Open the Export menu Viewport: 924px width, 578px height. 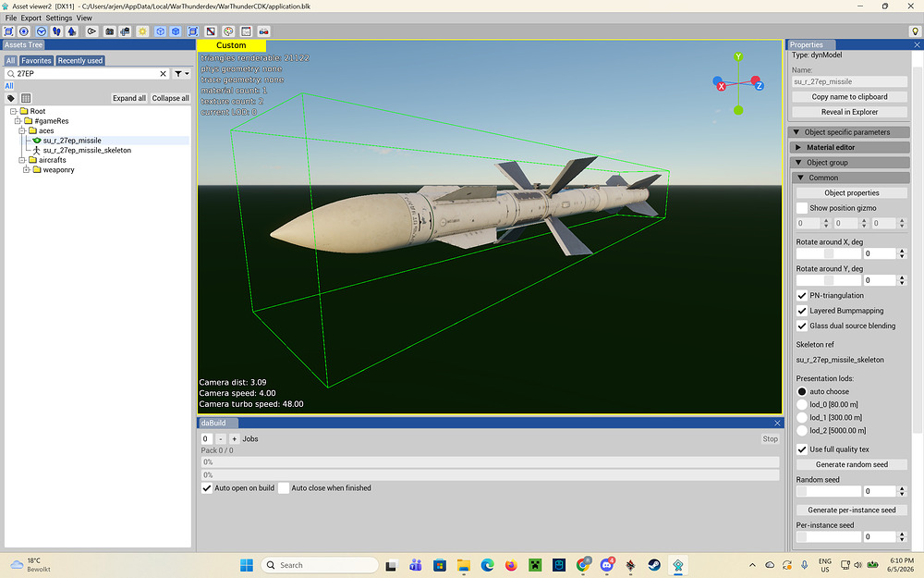tap(30, 18)
